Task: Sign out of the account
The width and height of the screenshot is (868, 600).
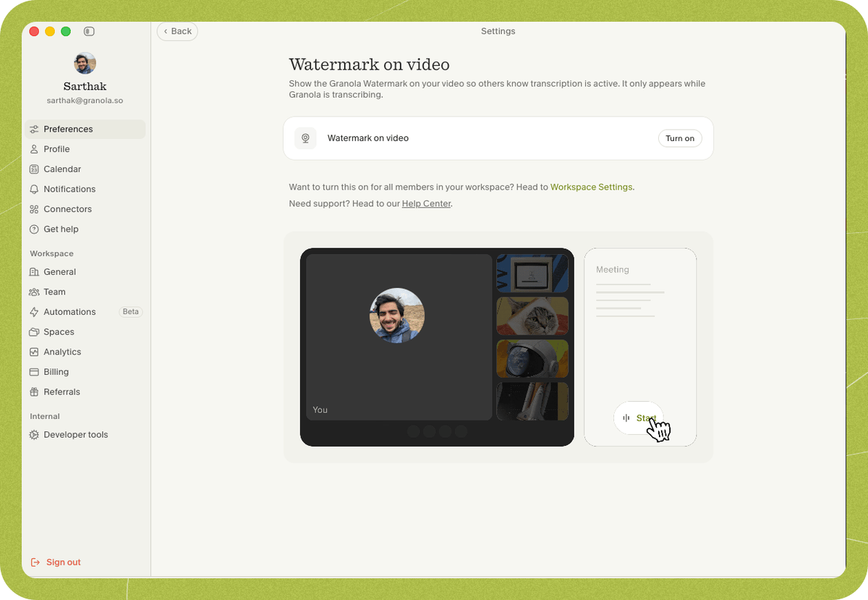Action: tap(56, 562)
